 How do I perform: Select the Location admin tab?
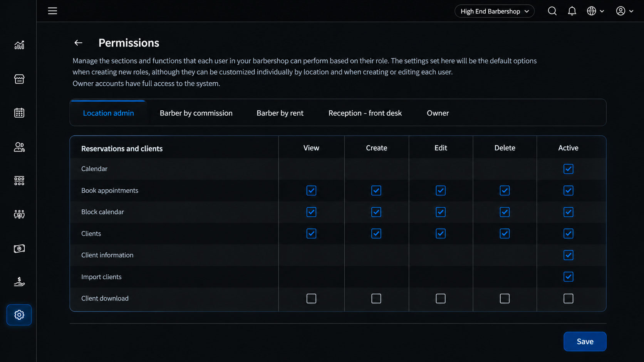[109, 113]
